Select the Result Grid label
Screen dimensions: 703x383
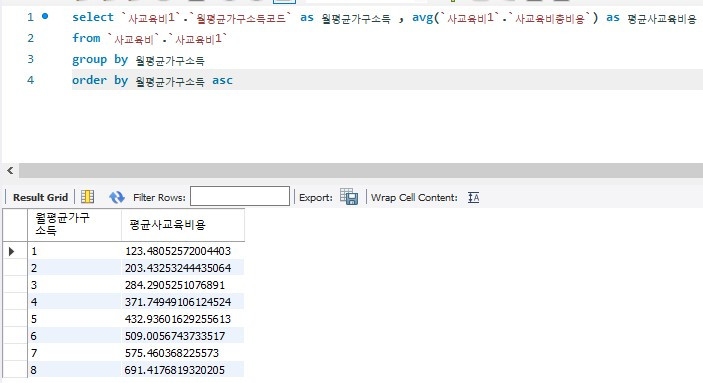pos(40,197)
